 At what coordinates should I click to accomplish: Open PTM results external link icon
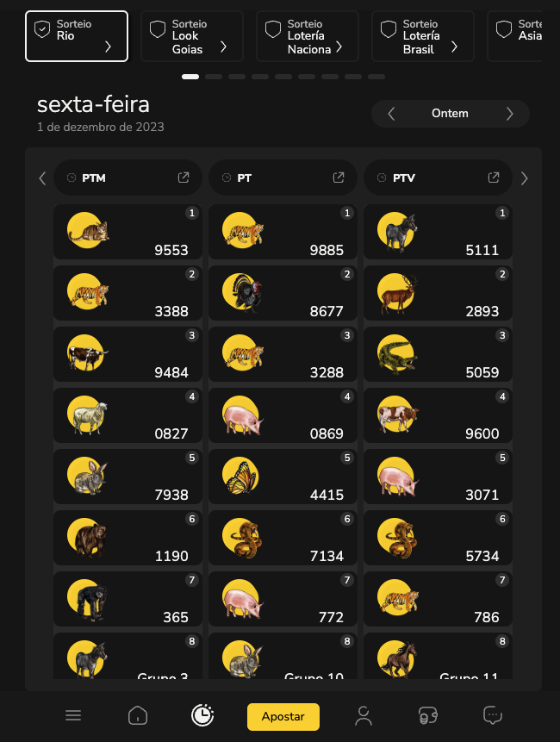[x=184, y=178]
